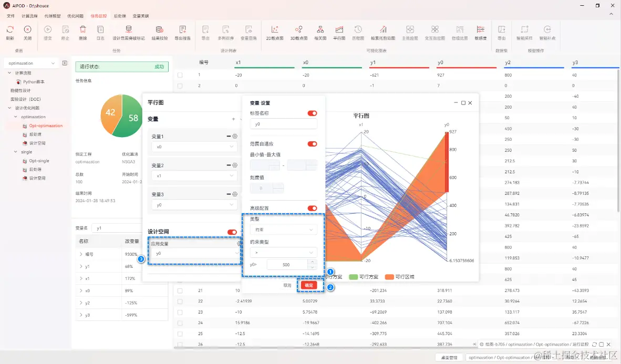Check the checkbox for table row 1

[180, 75]
